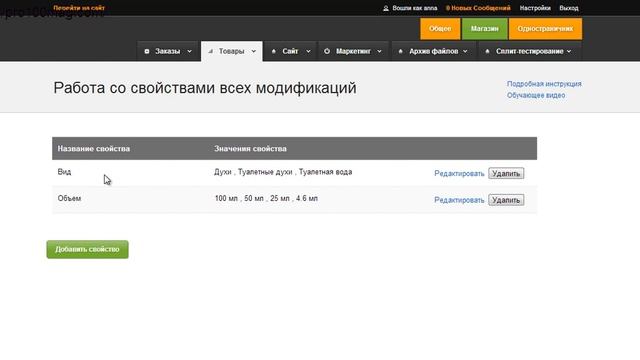
Task: Open the Сплит-тестирование menu
Action: pos(529,51)
